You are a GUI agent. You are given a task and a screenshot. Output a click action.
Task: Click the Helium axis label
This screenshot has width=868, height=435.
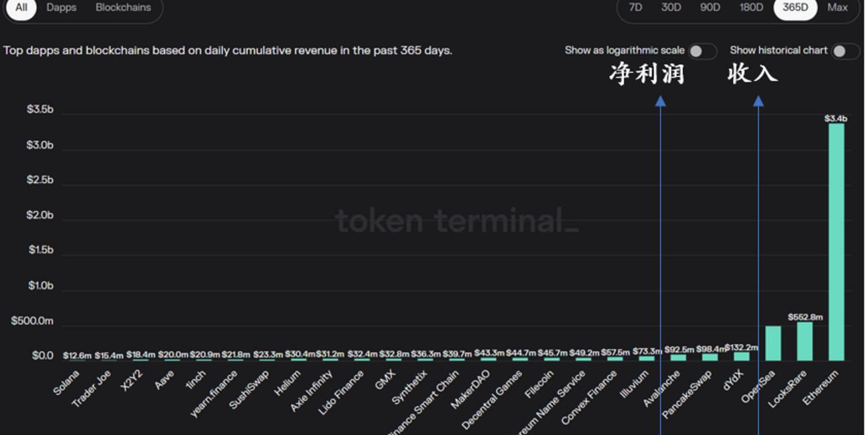coord(288,382)
